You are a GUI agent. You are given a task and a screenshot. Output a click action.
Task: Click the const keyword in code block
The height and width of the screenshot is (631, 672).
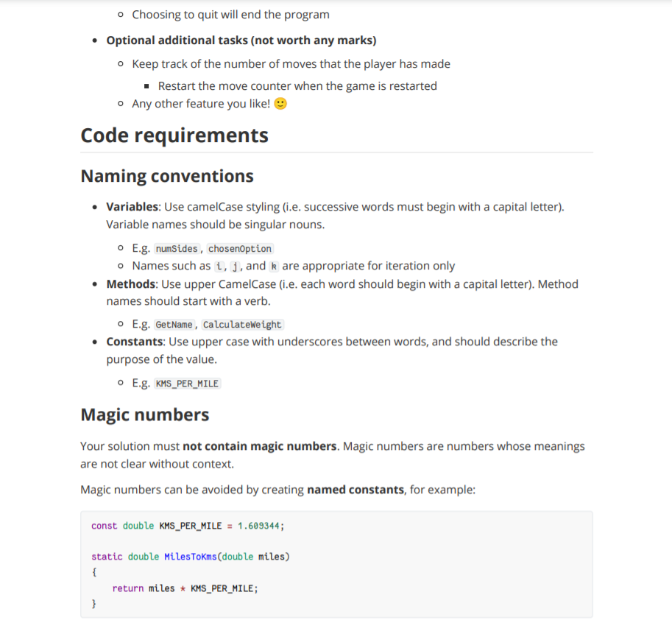pyautogui.click(x=104, y=526)
